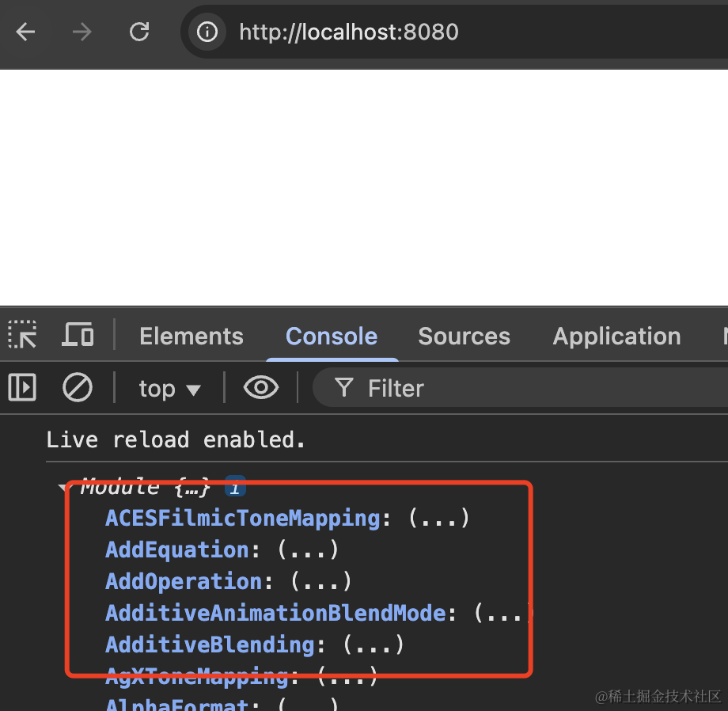Screen dimensions: 728x711
Task: Open the top context dropdown
Action: point(170,389)
